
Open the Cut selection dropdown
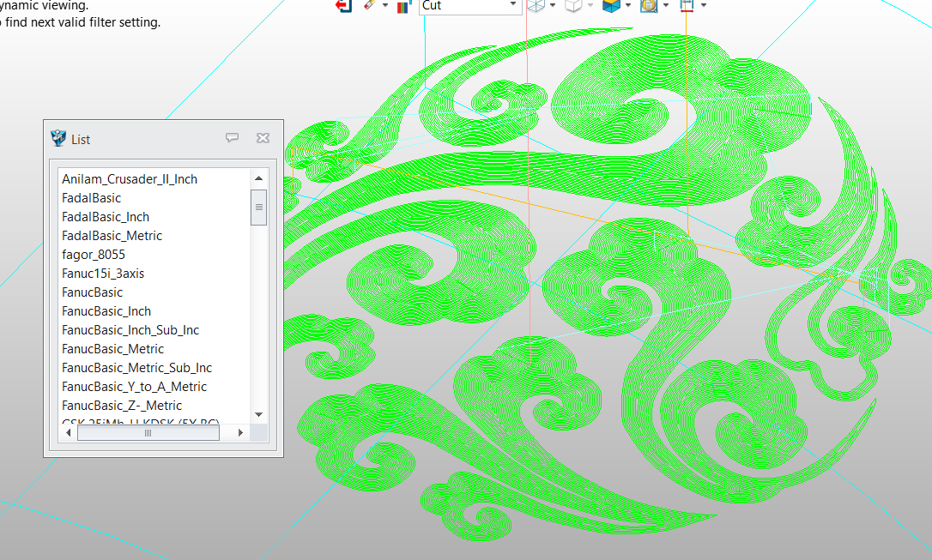(x=513, y=5)
